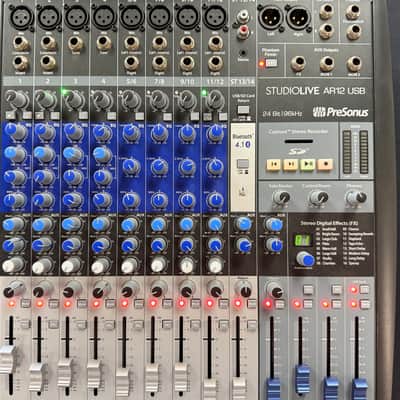The image size is (400, 400).
Task: Engage the single button below channel 3 gain
Action: pyautogui.click(x=83, y=116)
